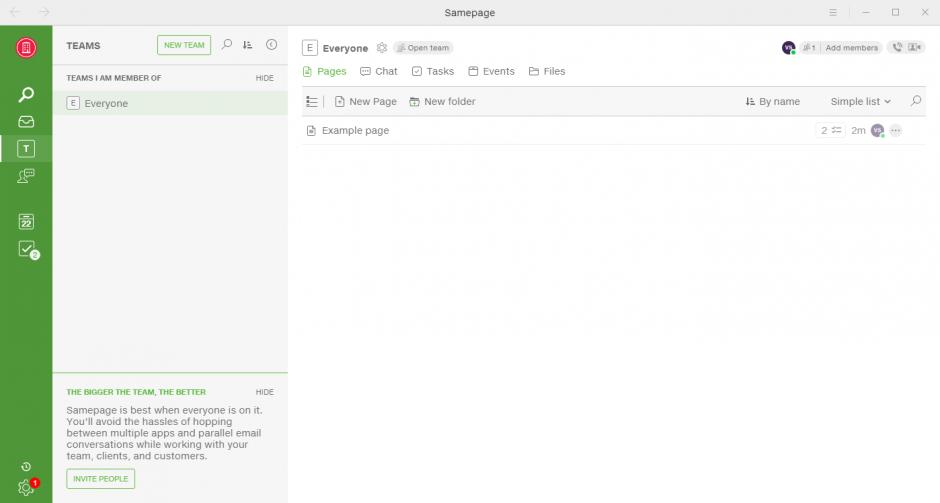Go forward with the forward arrow
Screen dimensions: 940x503
(x=44, y=12)
